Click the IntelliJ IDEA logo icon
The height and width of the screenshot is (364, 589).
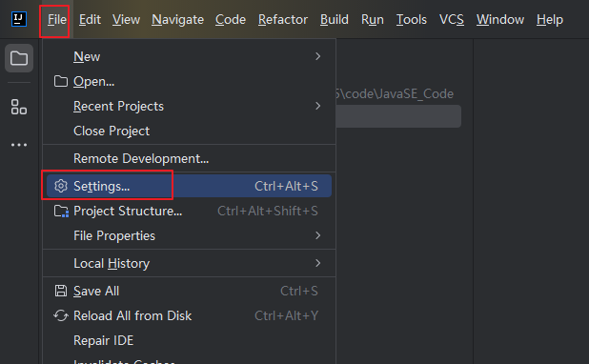19,19
